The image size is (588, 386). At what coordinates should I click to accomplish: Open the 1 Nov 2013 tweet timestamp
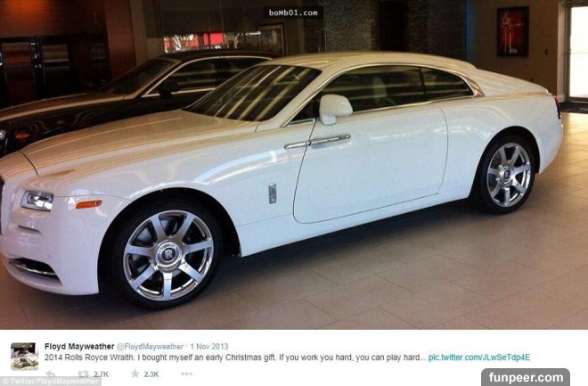(x=208, y=347)
